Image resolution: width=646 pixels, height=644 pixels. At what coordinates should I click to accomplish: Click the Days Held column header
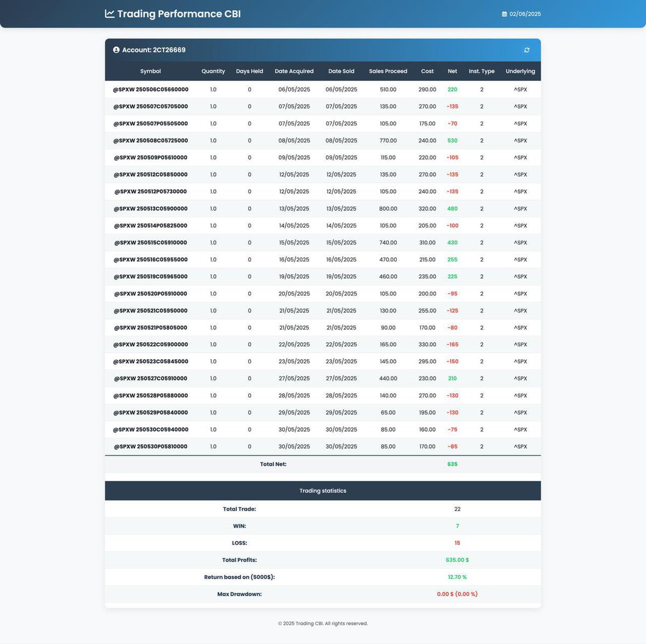click(249, 71)
